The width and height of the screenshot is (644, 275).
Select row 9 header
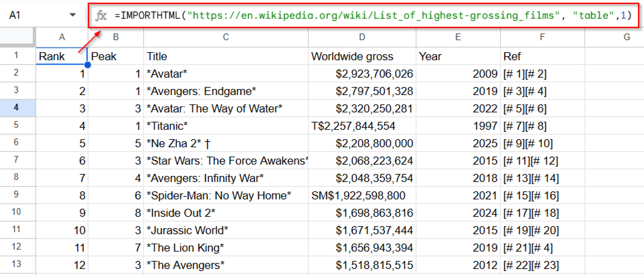[x=16, y=195]
